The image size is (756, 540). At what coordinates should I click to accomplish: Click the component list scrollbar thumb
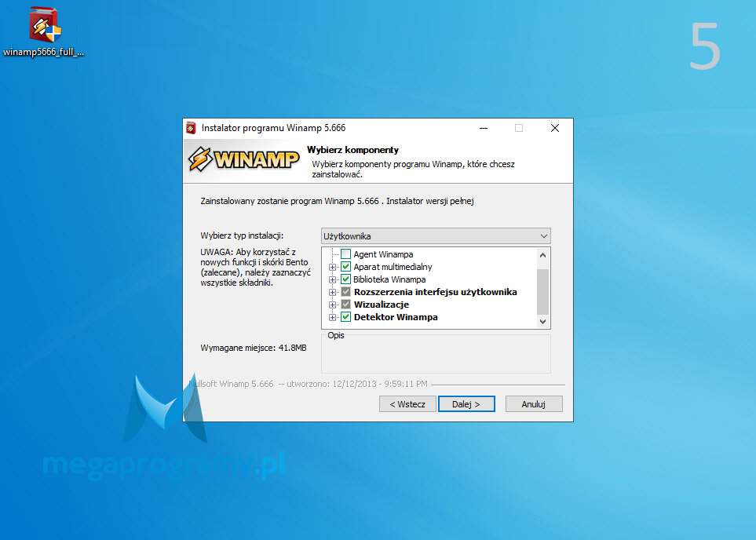coord(543,292)
